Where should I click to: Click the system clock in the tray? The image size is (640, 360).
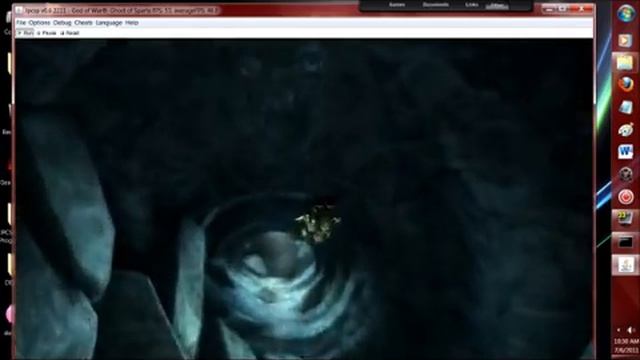626,346
